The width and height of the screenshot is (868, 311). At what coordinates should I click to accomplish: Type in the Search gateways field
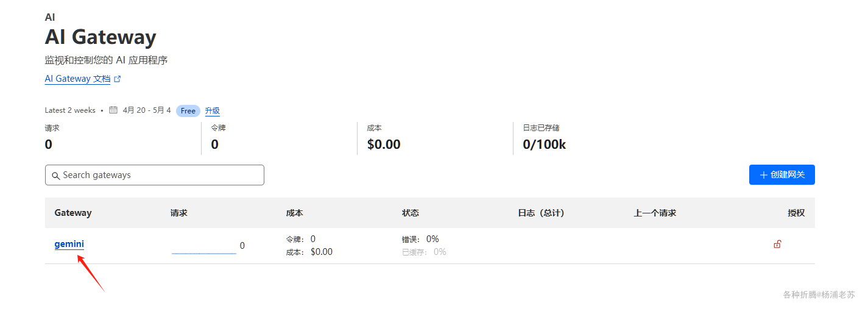tap(161, 175)
